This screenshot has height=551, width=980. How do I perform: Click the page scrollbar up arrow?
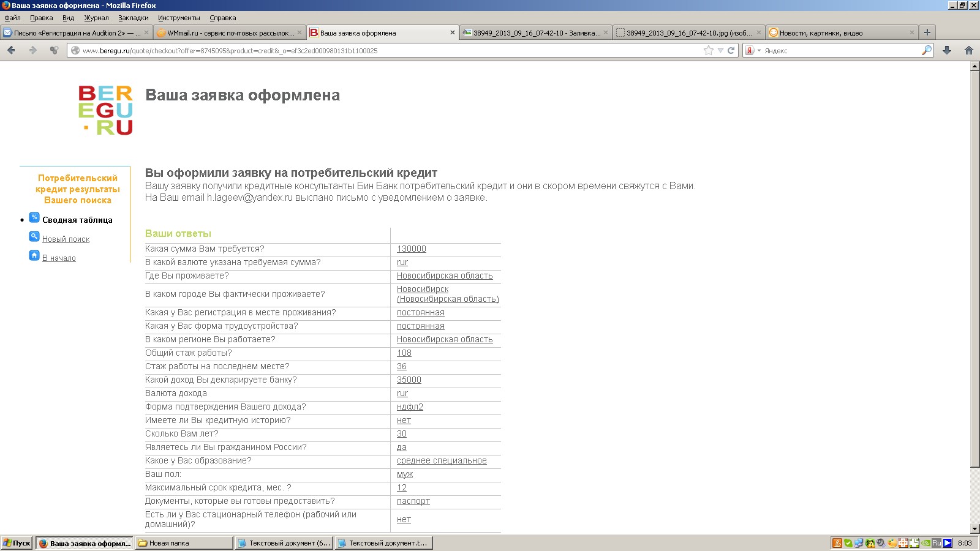[x=975, y=67]
